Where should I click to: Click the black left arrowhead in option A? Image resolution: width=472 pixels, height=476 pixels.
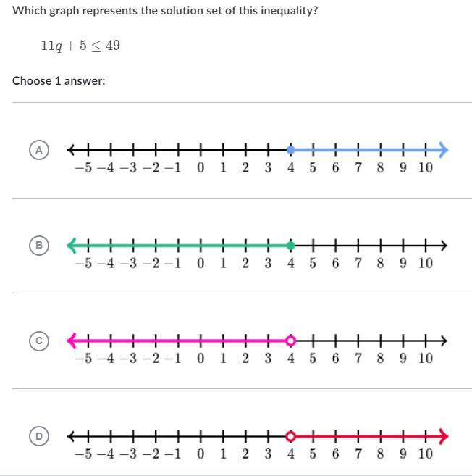(72, 150)
